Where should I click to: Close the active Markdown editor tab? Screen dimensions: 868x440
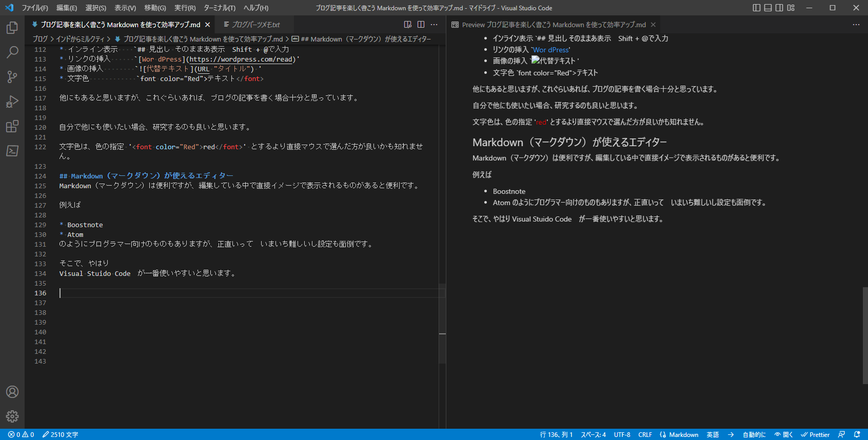[207, 25]
